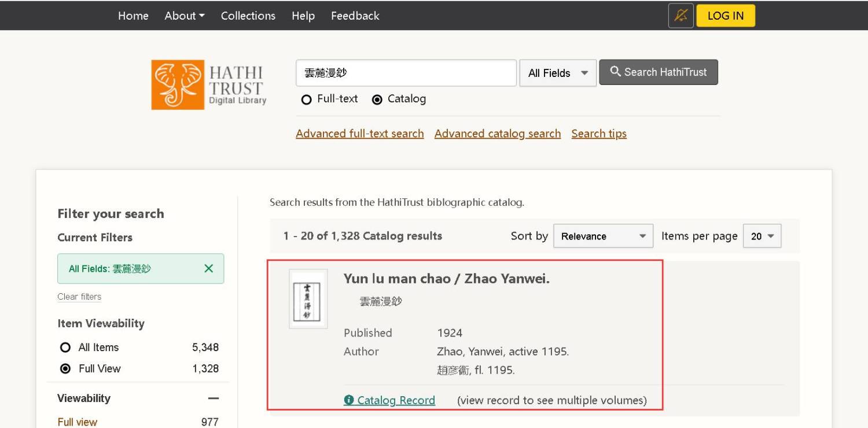Image resolution: width=868 pixels, height=428 pixels.
Task: Go to Collections in navigation bar
Action: click(248, 16)
